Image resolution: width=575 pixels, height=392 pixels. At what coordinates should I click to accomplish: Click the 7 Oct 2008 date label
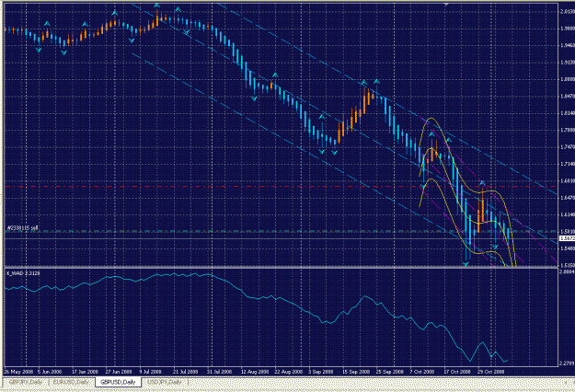pyautogui.click(x=422, y=372)
